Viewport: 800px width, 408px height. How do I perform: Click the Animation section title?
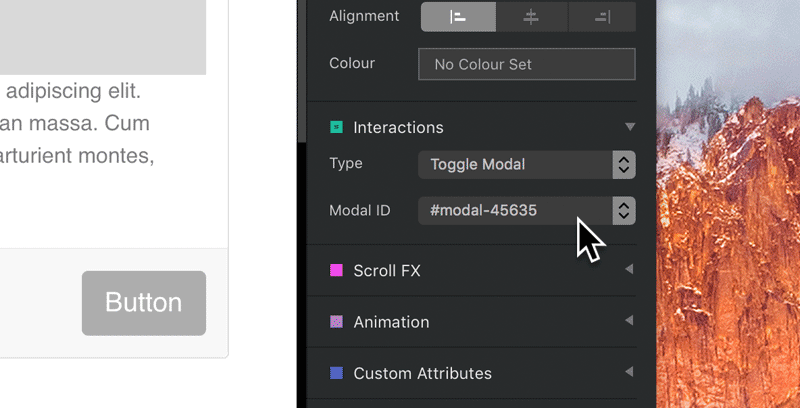click(x=391, y=322)
